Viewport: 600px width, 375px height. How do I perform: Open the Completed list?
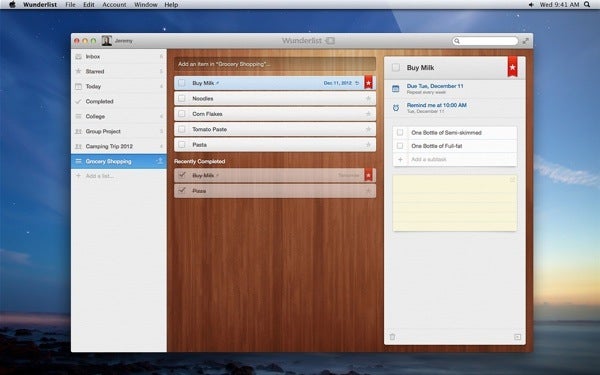coord(119,101)
